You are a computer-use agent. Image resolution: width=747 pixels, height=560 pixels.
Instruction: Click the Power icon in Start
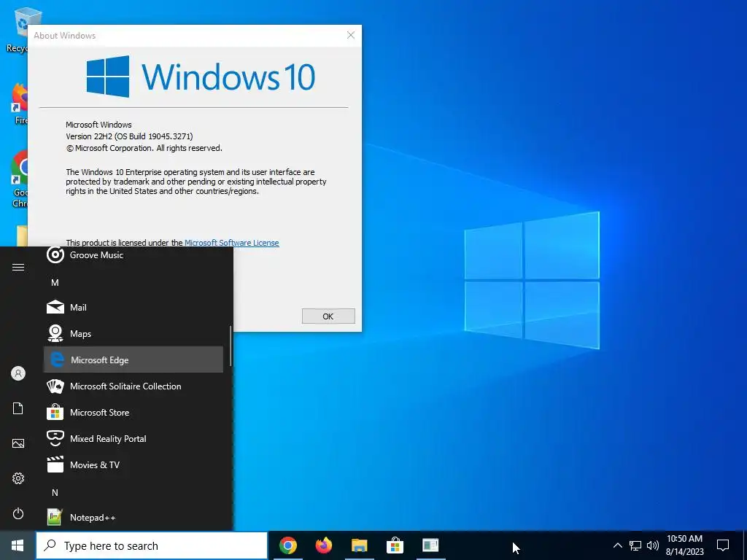pos(18,513)
